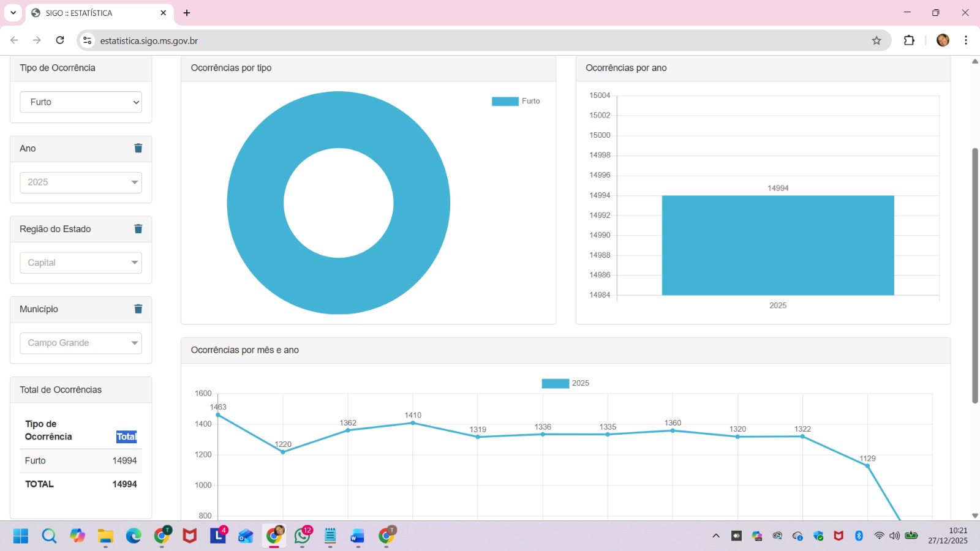Click the Município trash icon
The width and height of the screenshot is (980, 551).
[138, 309]
